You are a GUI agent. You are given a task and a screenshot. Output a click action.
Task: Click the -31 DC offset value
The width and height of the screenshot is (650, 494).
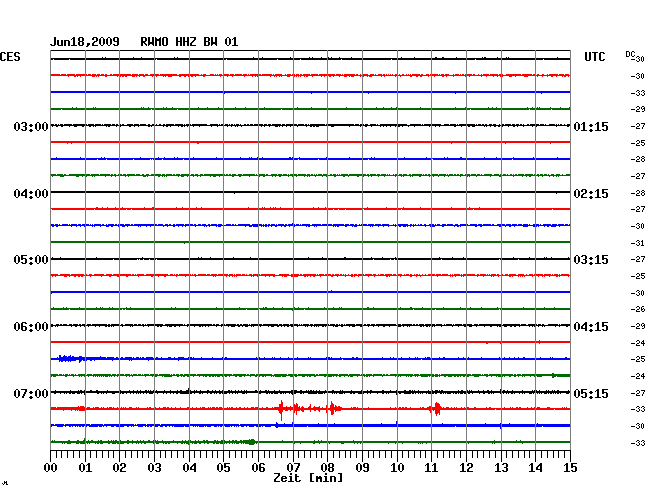(x=638, y=243)
